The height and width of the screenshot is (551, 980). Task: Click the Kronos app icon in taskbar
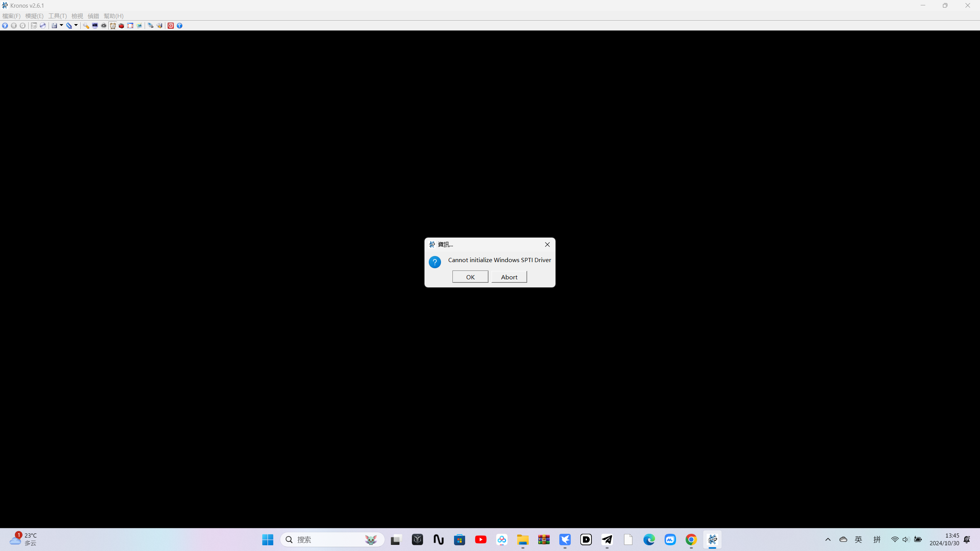tap(712, 540)
